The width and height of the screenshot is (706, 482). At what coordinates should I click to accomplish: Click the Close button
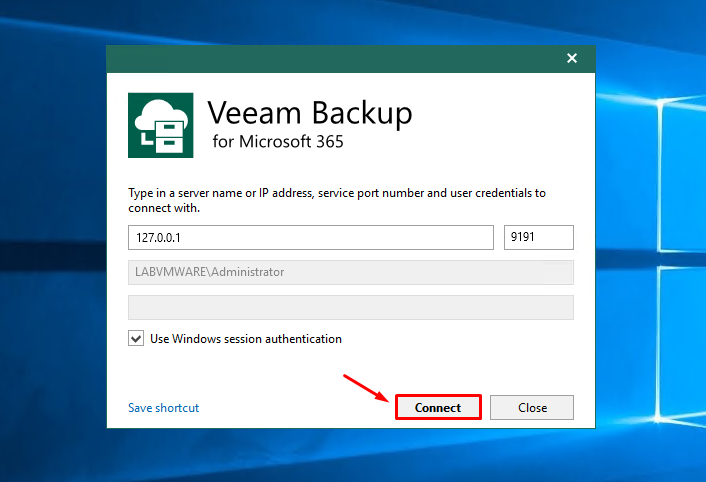[532, 407]
